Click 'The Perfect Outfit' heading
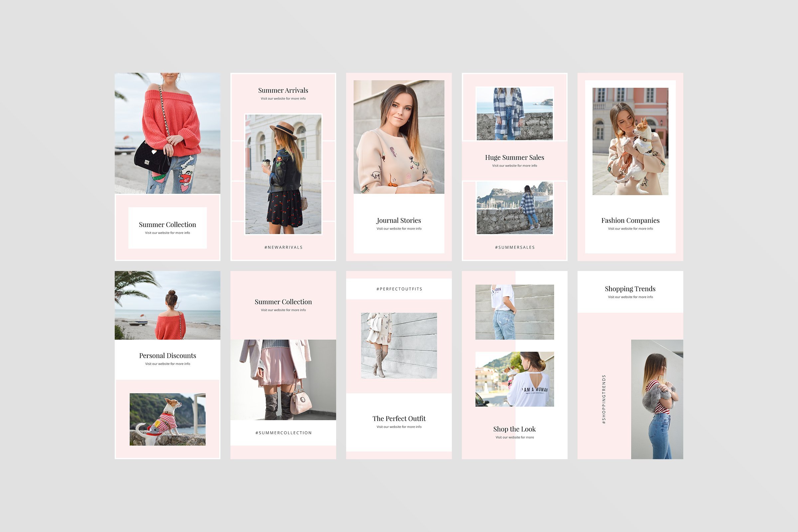This screenshot has width=798, height=532. (x=399, y=419)
